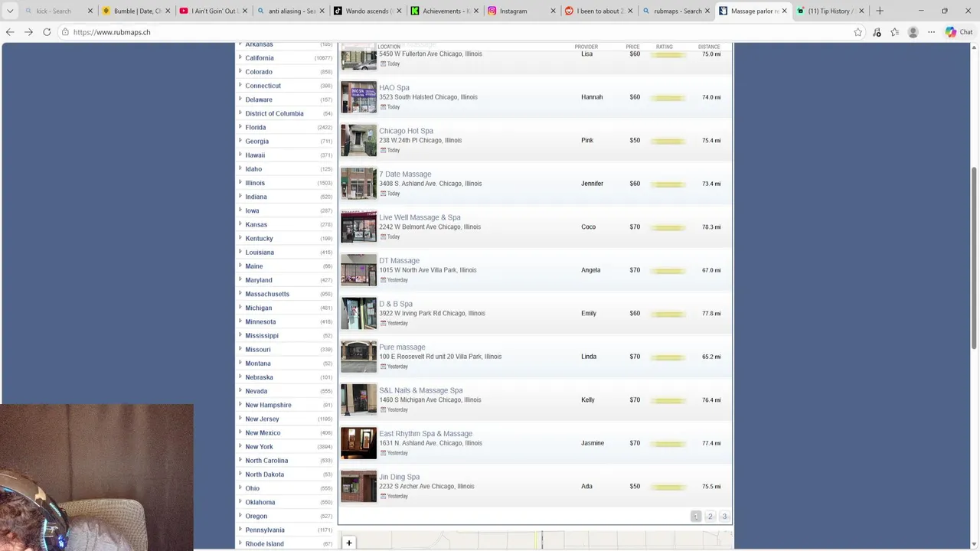Click the map zoom-in plus button
Viewport: 980px width, 551px height.
coord(349,543)
